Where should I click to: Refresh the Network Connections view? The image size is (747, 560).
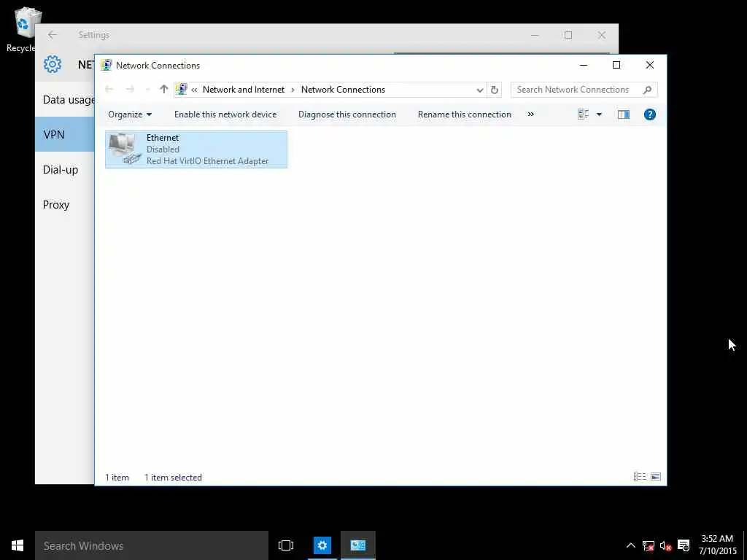click(x=495, y=90)
